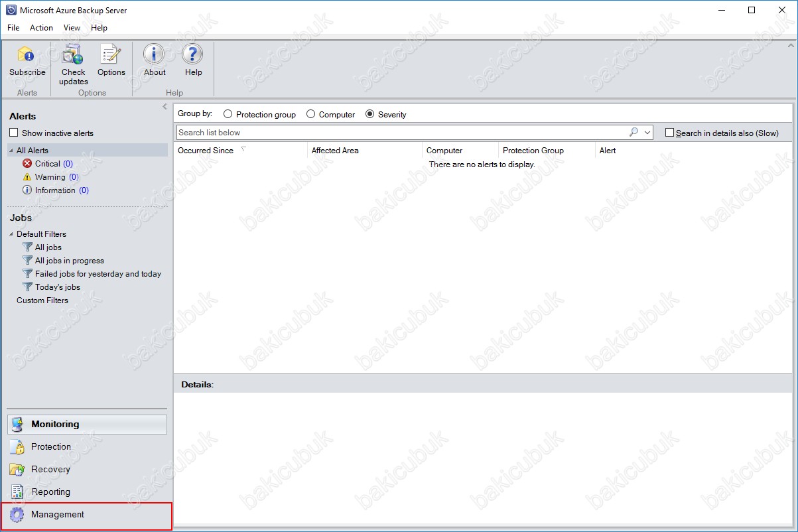Select All jobs in progress filter
Image resolution: width=798 pixels, height=532 pixels.
click(x=70, y=261)
